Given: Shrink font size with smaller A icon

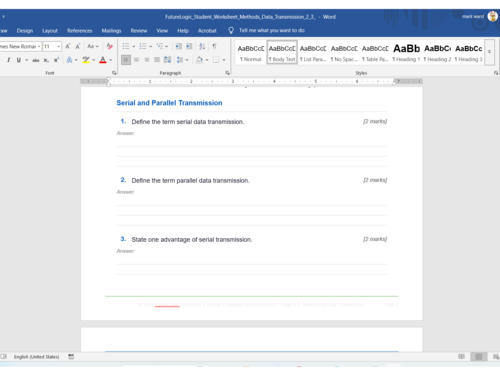Looking at the screenshot, I should click(x=78, y=46).
